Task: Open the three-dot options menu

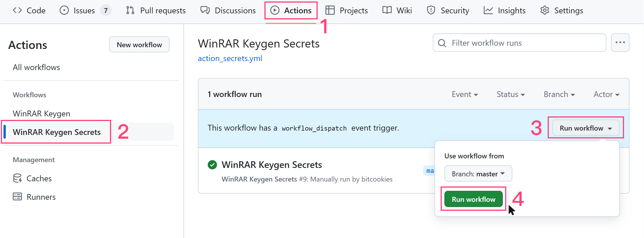Action: [620, 43]
